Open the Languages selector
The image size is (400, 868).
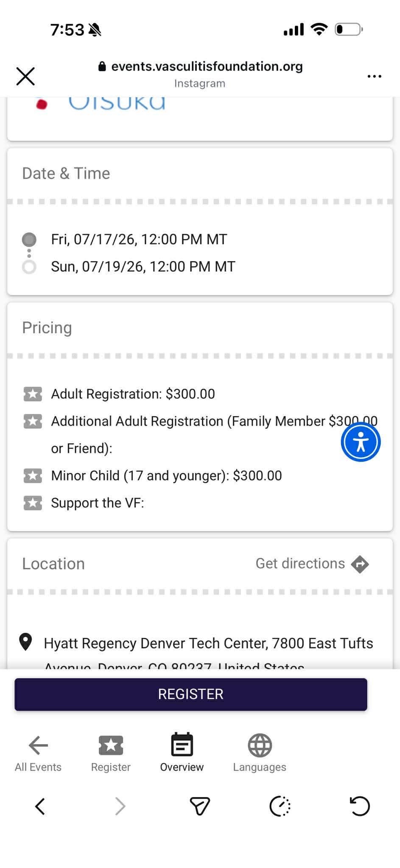pos(260,753)
